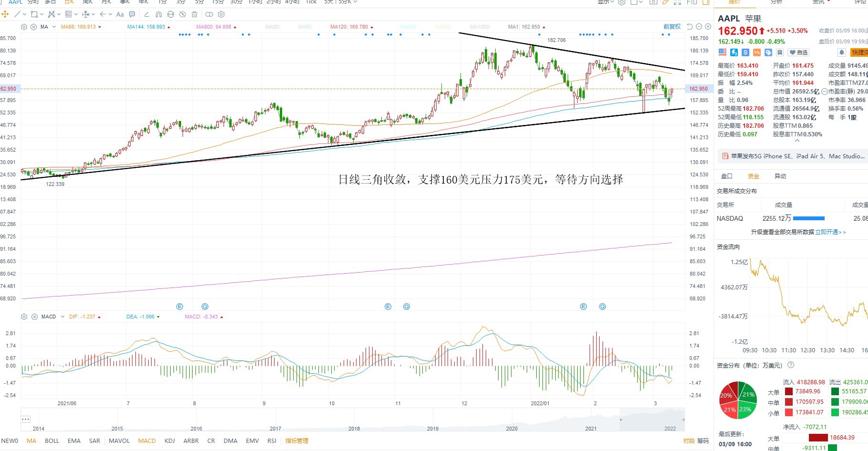Image resolution: width=868 pixels, height=451 pixels.
Task: Open MACD indicator settings gear
Action: pos(24,317)
